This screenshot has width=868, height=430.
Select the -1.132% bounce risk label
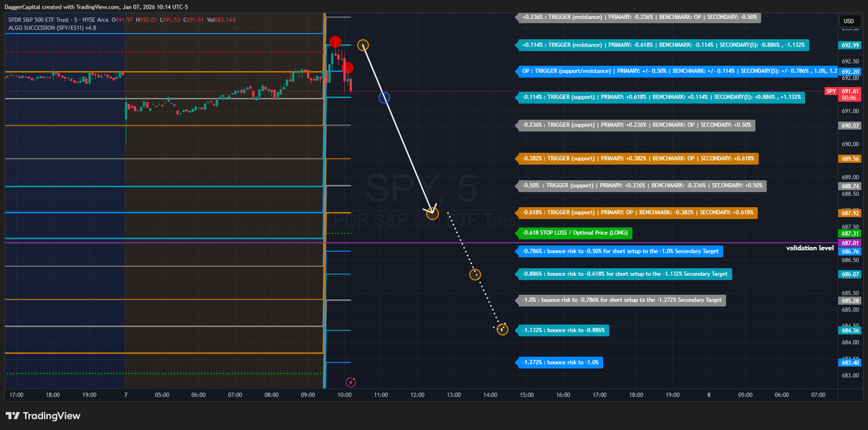[x=562, y=330]
